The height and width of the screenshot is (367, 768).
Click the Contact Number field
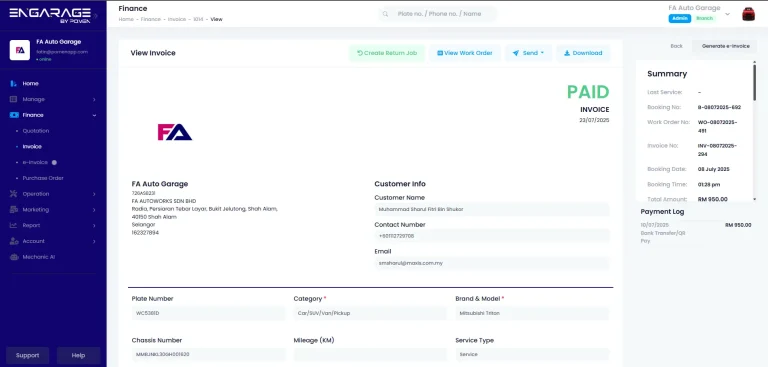[492, 236]
